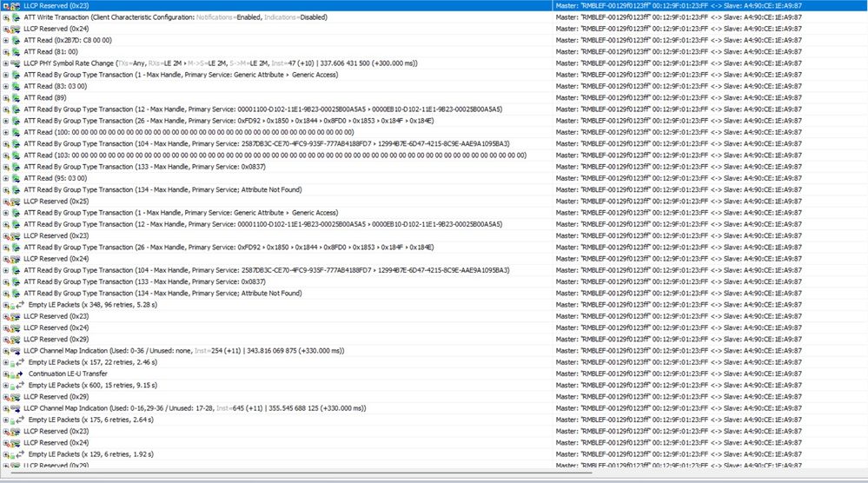
Task: Click the packet icon for LLCP Reserved (0x25)
Action: point(16,202)
